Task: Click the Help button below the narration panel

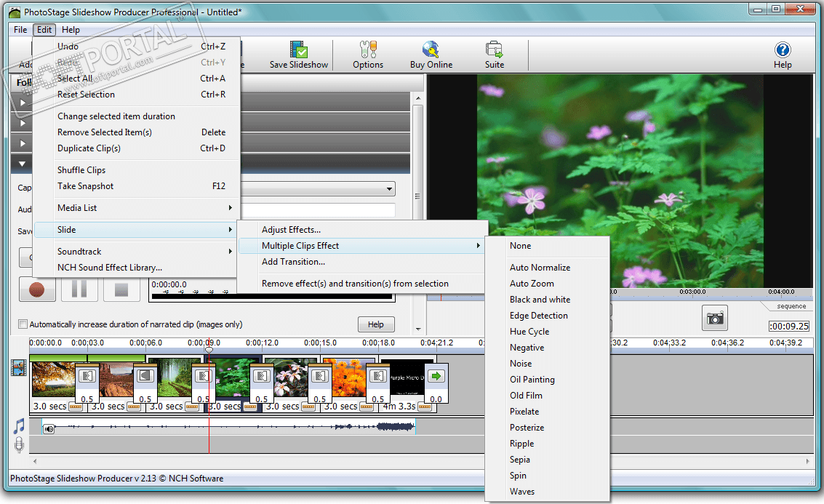Action: point(376,324)
